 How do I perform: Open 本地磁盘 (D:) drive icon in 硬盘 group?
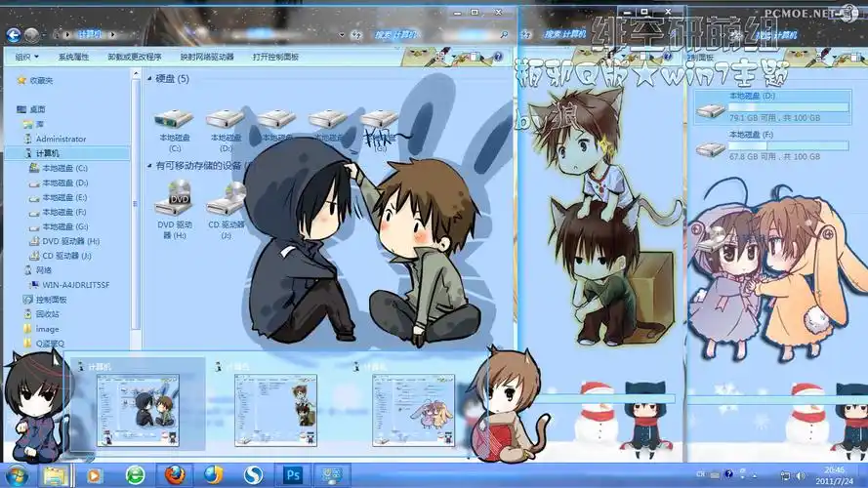point(226,130)
